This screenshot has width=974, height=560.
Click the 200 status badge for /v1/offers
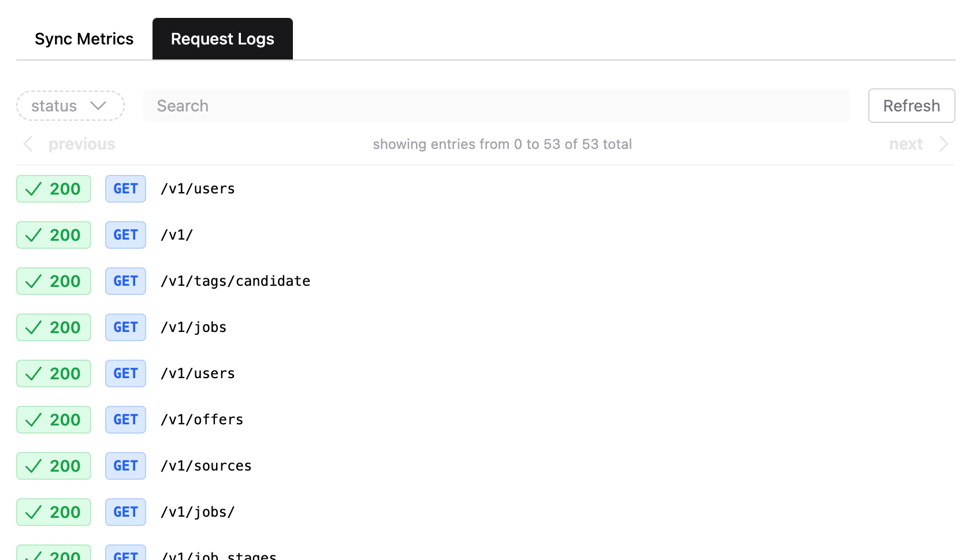coord(54,420)
